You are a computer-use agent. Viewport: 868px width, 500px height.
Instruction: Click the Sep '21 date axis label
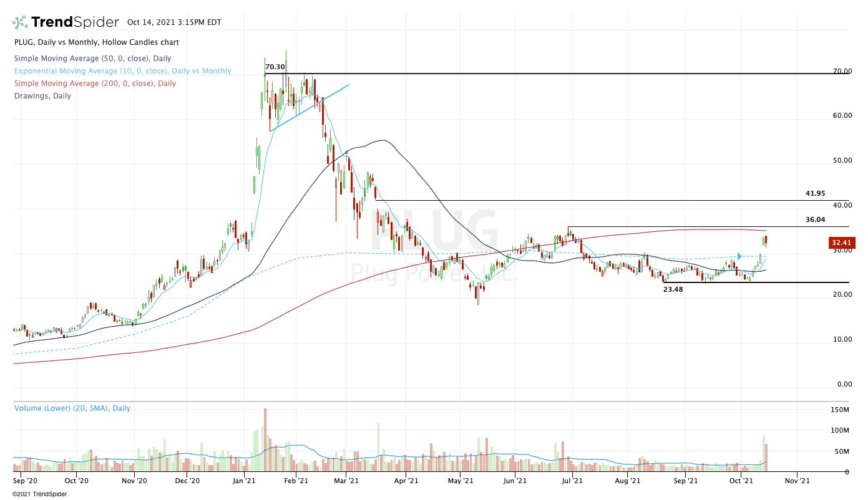coord(686,481)
